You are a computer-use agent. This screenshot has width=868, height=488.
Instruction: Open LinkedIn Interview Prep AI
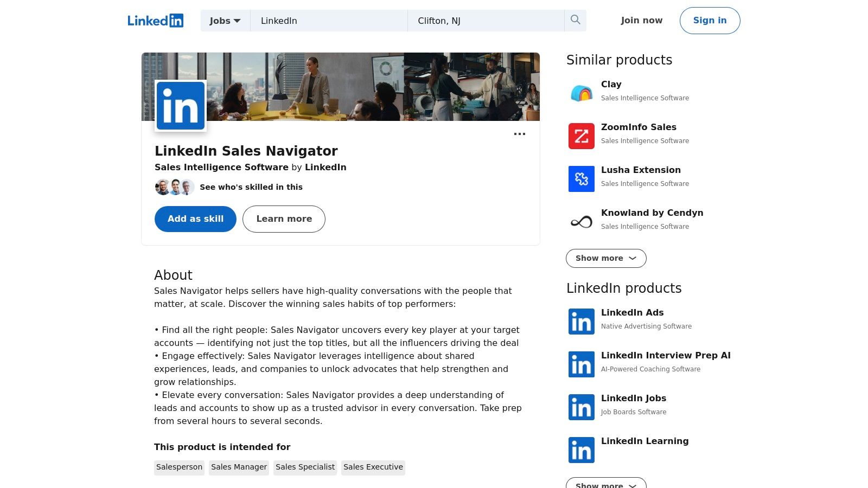[666, 355]
